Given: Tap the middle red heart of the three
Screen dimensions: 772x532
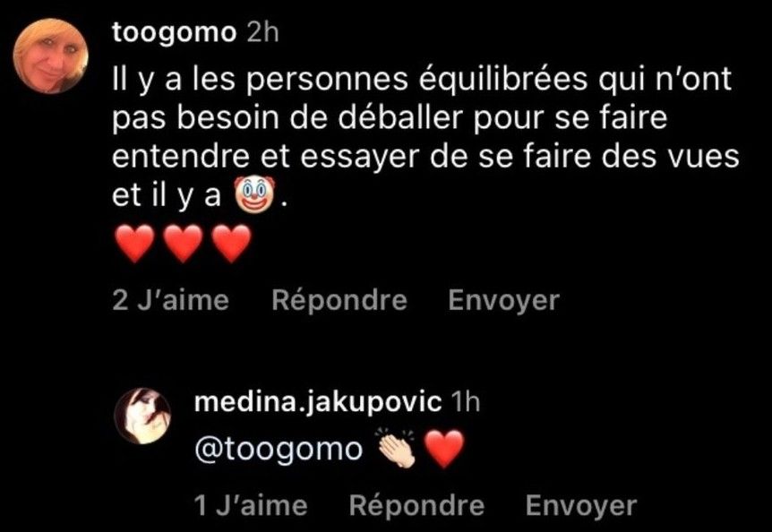Looking at the screenshot, I should [183, 243].
